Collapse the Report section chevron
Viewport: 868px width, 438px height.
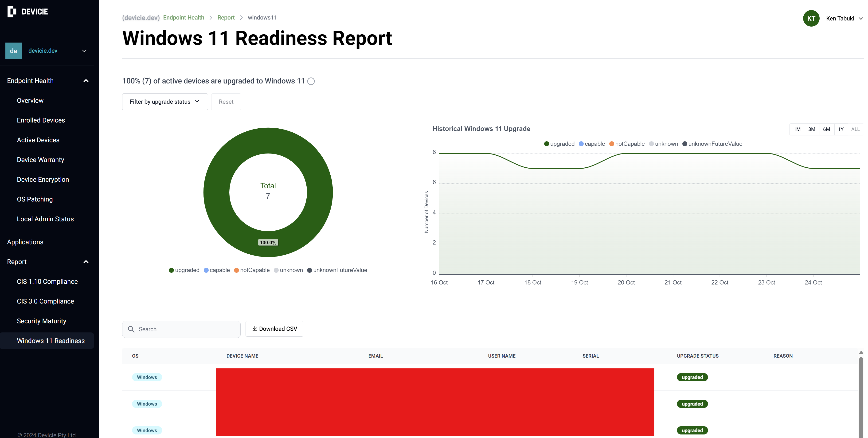pos(86,262)
